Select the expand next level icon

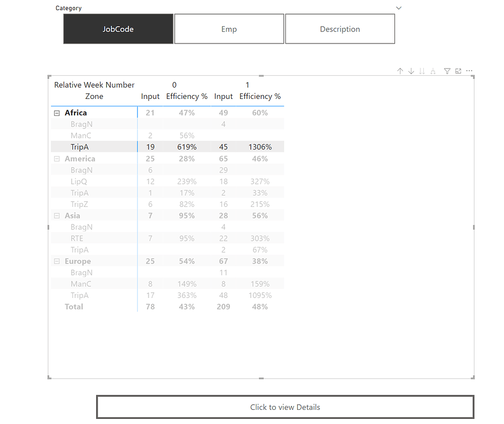(x=422, y=71)
